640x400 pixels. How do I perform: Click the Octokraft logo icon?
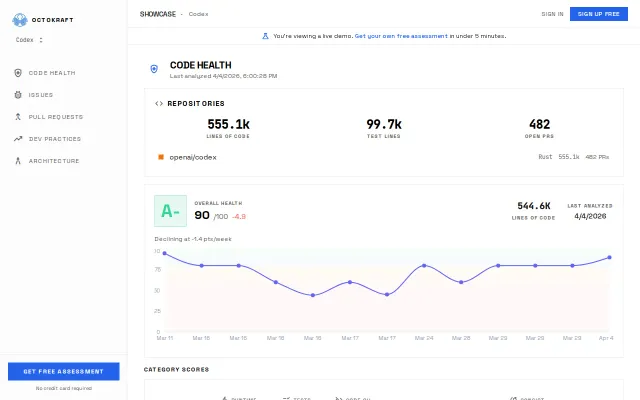tap(20, 20)
